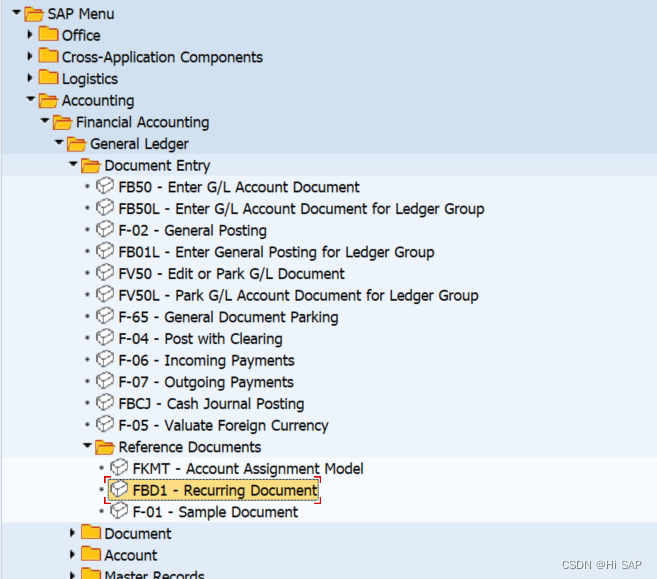Viewport: 657px width, 579px height.
Task: Click the F-65 transaction cube icon
Action: pyautogui.click(x=105, y=316)
